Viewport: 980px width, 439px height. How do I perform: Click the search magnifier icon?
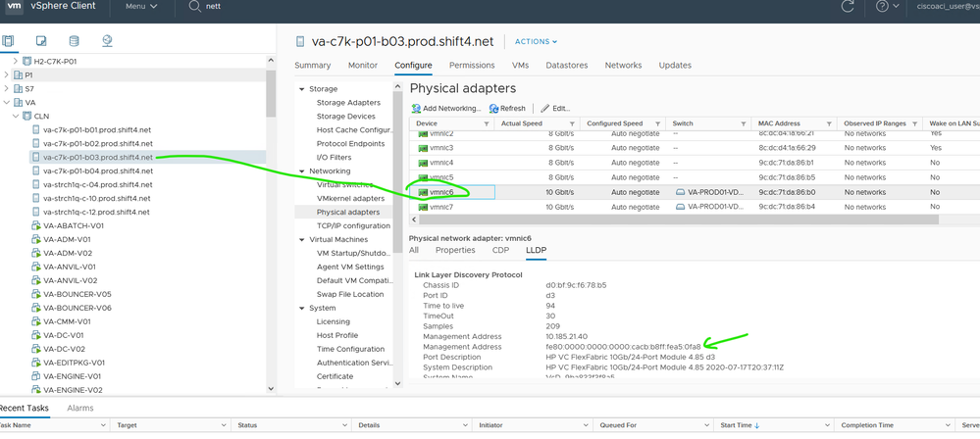point(195,6)
